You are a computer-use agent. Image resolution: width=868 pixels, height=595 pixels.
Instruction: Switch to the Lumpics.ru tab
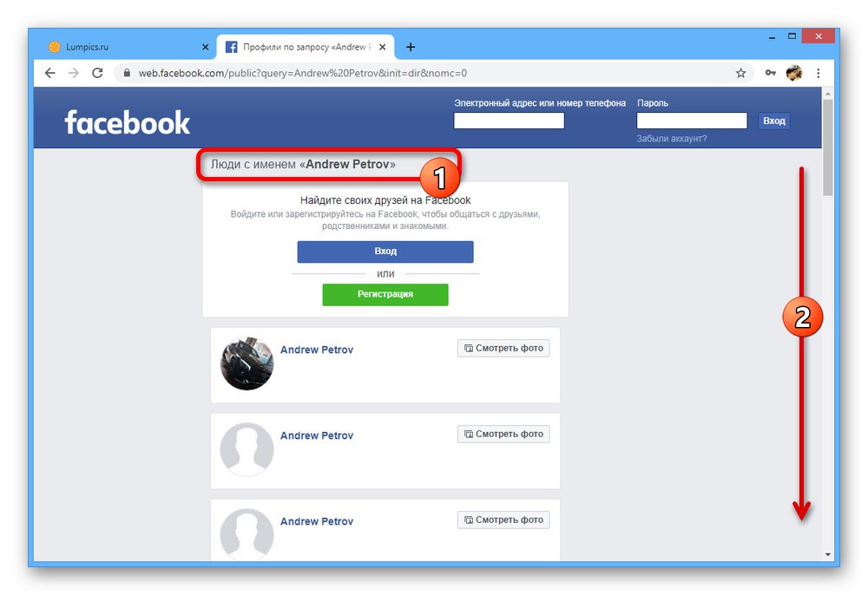[128, 47]
